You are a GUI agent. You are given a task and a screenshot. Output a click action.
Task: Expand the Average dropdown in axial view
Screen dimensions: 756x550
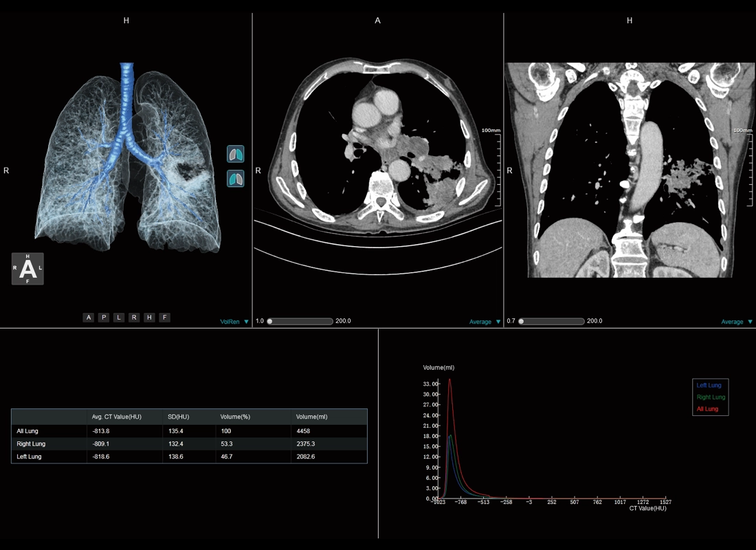coord(485,322)
